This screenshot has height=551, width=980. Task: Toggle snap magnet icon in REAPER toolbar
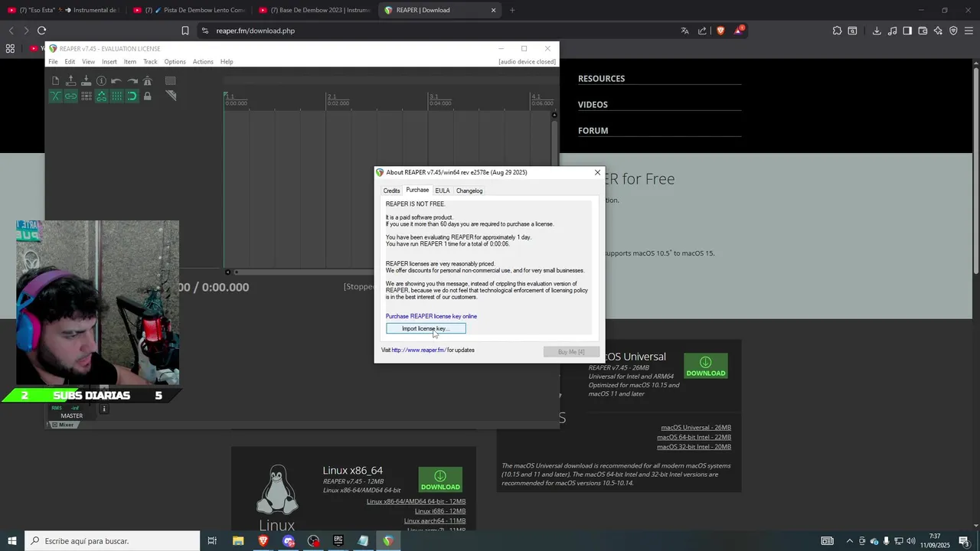[132, 96]
